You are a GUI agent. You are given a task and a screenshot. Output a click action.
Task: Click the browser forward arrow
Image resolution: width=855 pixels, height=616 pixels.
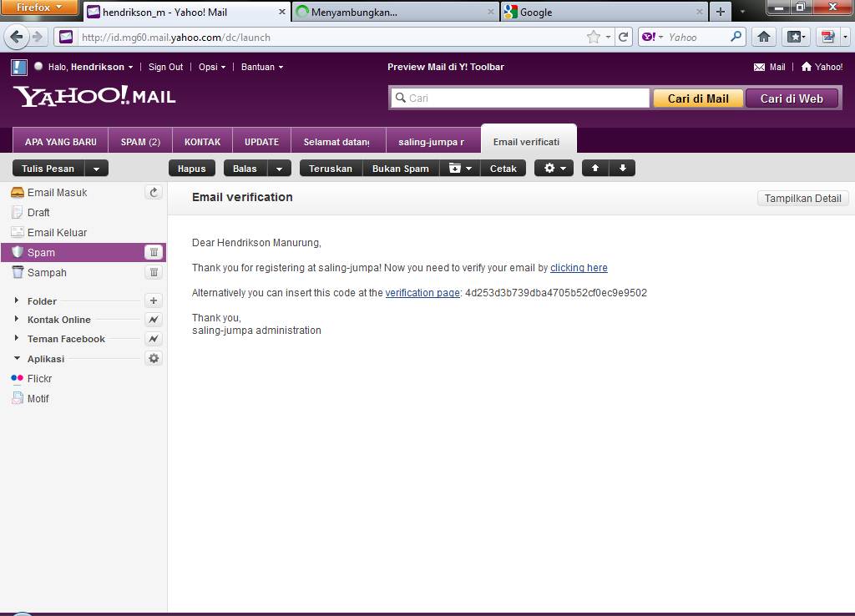37,37
